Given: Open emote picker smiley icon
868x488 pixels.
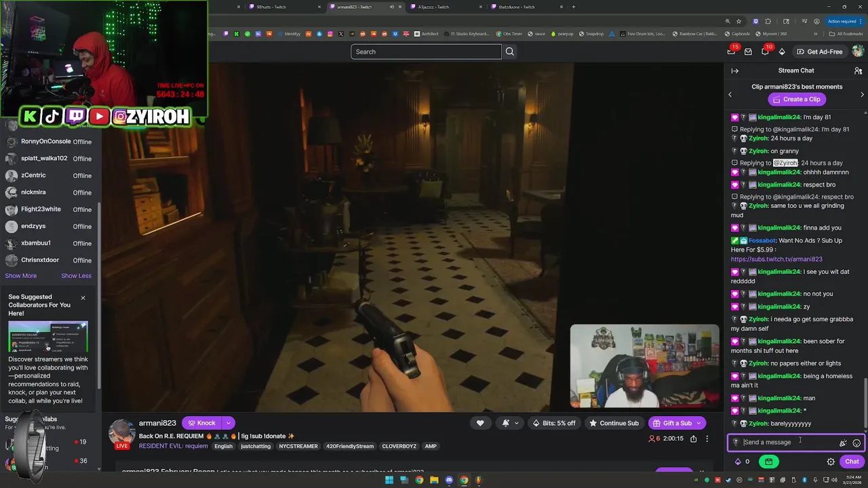Looking at the screenshot, I should pos(856,443).
